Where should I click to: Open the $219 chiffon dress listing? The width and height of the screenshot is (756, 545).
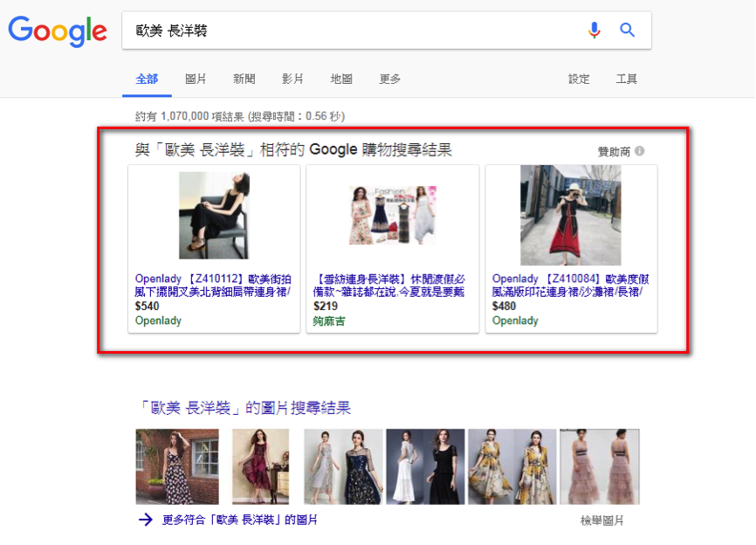[392, 285]
